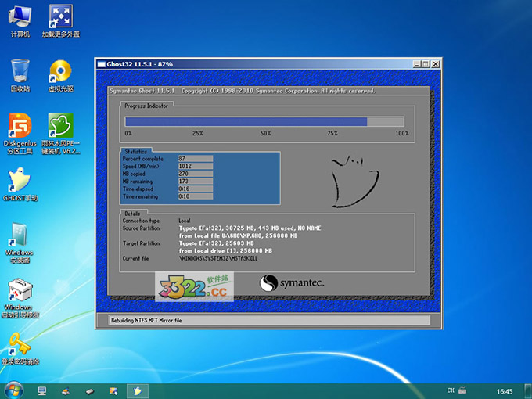Click the CH language indicator in tray
532x399 pixels.
[451, 390]
